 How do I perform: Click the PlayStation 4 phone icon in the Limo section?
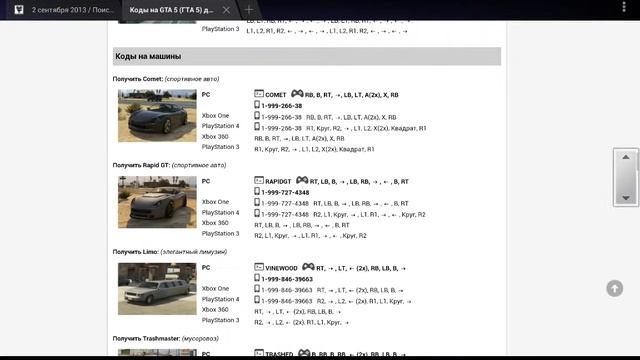point(257,300)
